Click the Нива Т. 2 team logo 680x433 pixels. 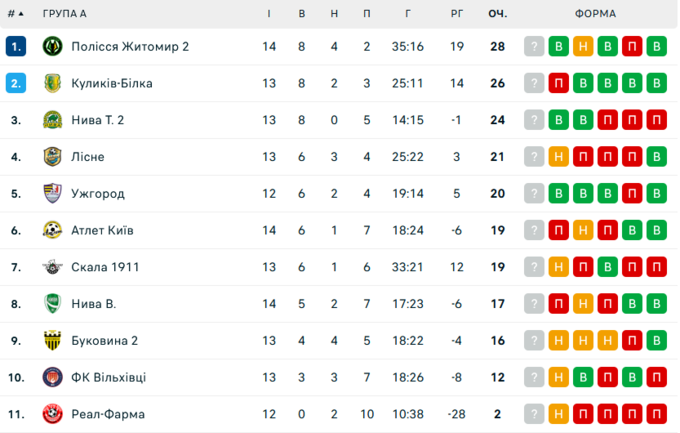coord(53,120)
